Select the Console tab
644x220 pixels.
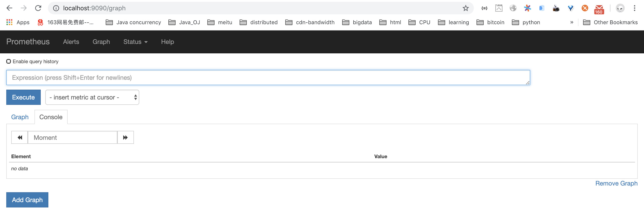pyautogui.click(x=51, y=117)
